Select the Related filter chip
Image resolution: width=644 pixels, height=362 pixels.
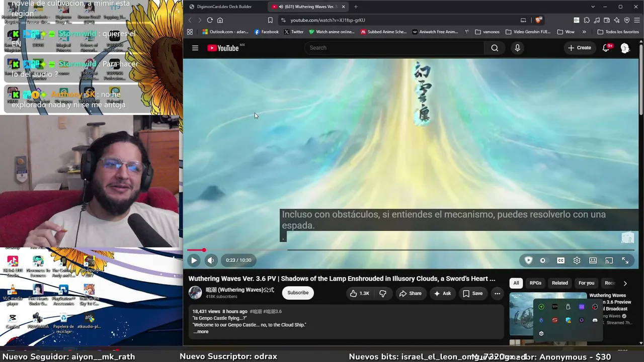click(560, 283)
